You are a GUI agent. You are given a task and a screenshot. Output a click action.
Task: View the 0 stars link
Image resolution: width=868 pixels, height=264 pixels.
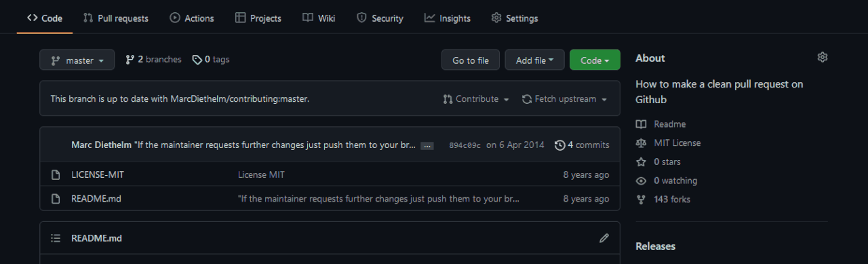pyautogui.click(x=667, y=162)
